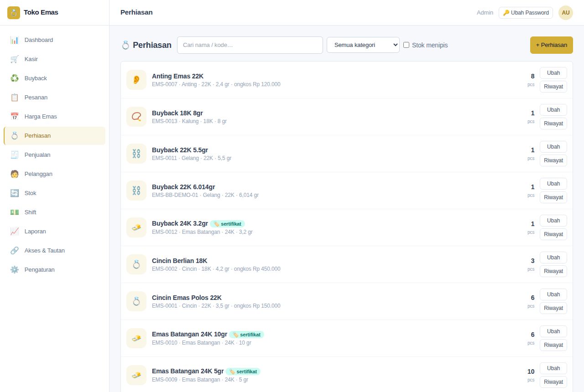584x392 pixels.
Task: Enable the Stok menipis checkbox
Action: pos(407,45)
